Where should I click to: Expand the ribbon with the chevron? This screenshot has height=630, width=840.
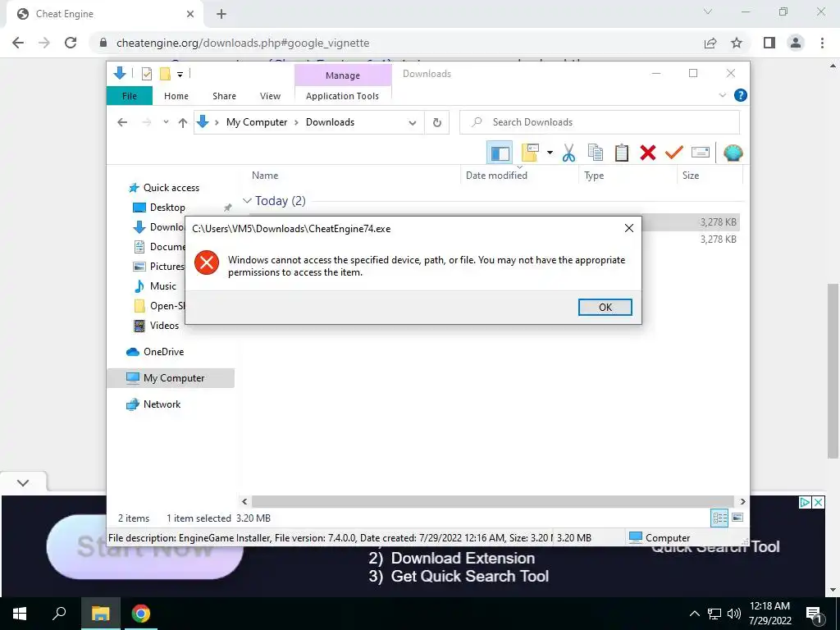coord(722,95)
